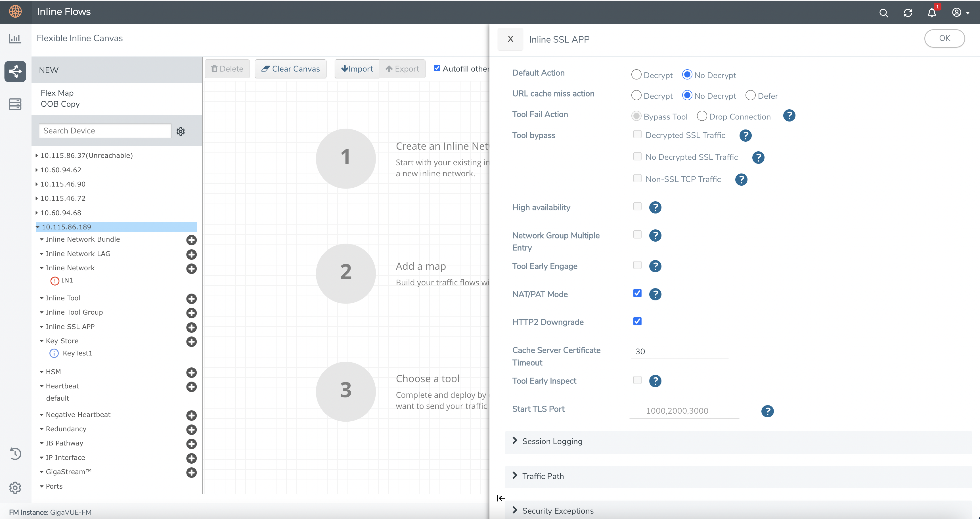Screen dimensions: 980x519
Task: Uncheck the NAT/PAT Mode checkbox
Action: point(637,293)
